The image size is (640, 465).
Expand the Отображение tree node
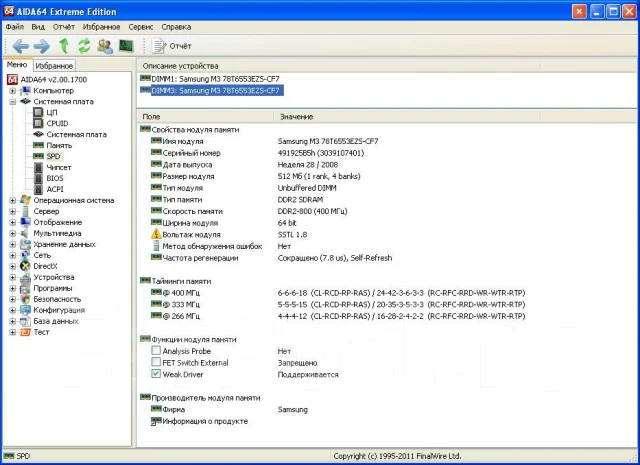click(13, 222)
